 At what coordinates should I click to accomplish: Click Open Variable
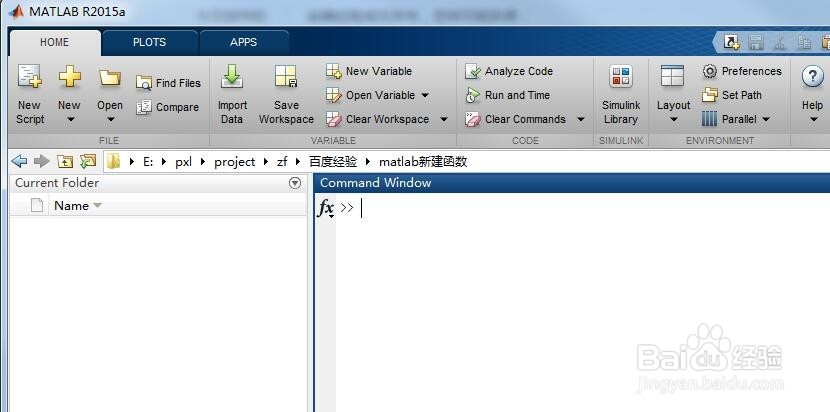point(371,95)
